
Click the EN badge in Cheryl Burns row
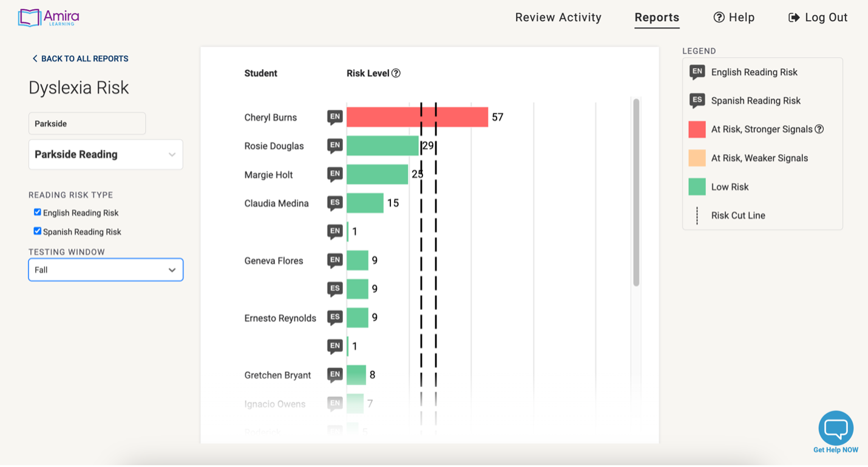[335, 117]
